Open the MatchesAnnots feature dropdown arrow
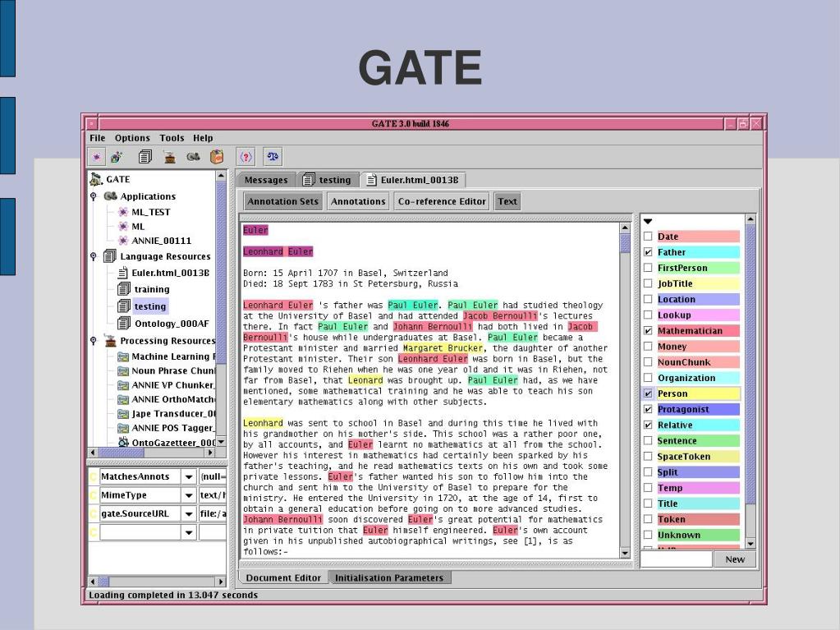The image size is (840, 630). coord(189,476)
